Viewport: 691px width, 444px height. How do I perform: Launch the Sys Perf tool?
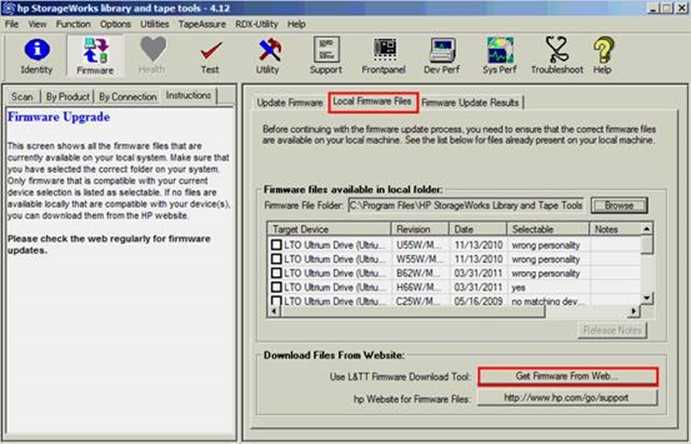coord(499,56)
